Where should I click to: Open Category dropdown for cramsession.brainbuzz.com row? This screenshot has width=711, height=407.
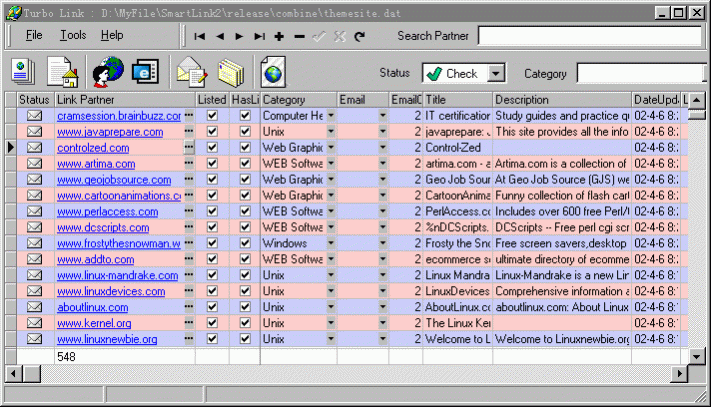point(331,116)
